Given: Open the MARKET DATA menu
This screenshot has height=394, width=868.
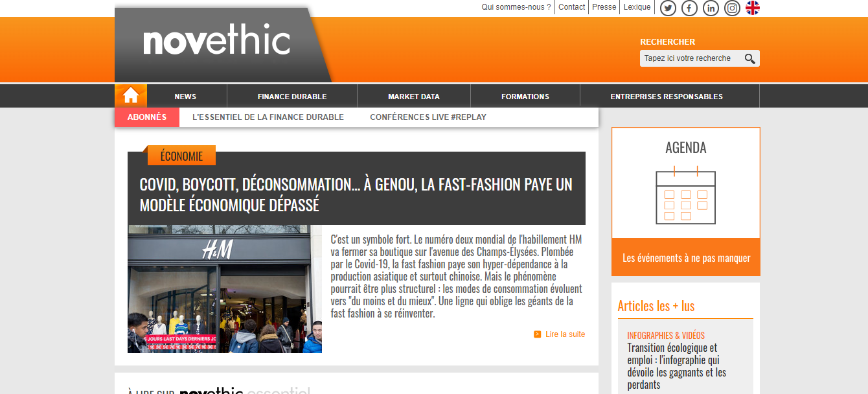Looking at the screenshot, I should (x=414, y=97).
